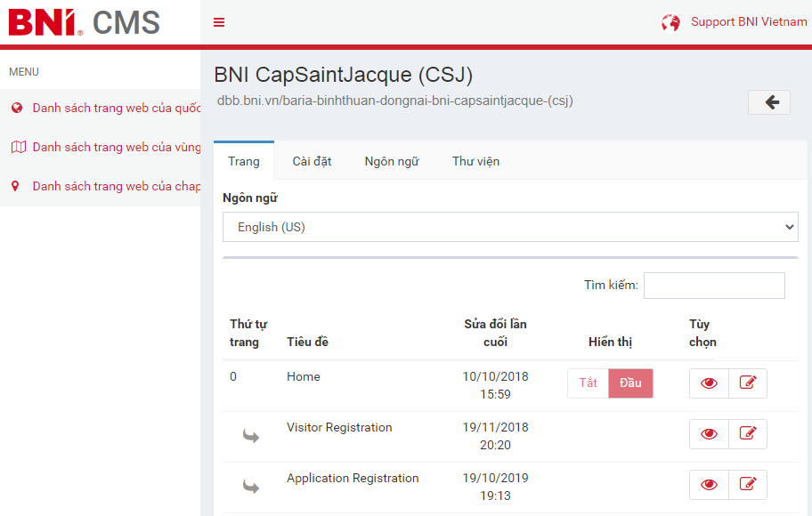Preview the Home page with eye icon
The image size is (812, 516).
click(x=709, y=383)
